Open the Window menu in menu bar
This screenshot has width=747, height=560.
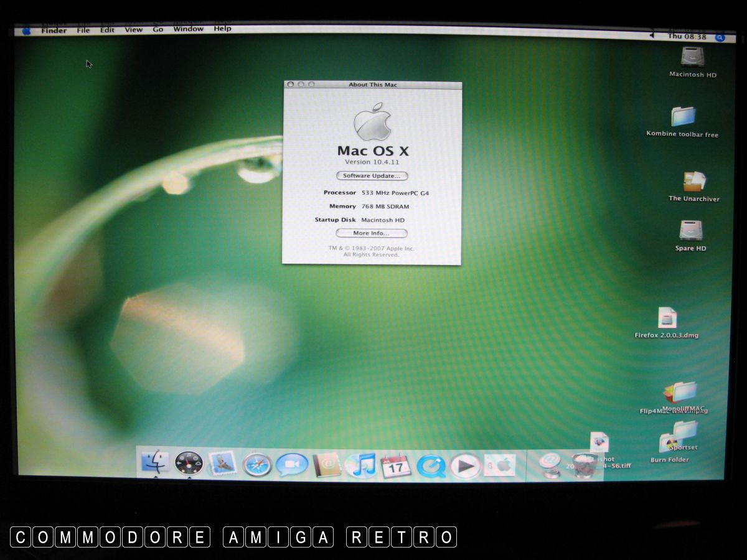click(188, 29)
